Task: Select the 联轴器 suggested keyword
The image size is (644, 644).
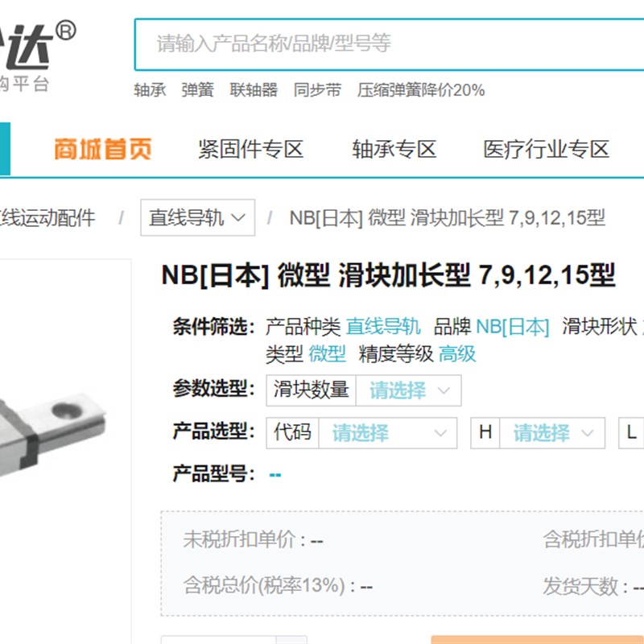Action: (254, 90)
